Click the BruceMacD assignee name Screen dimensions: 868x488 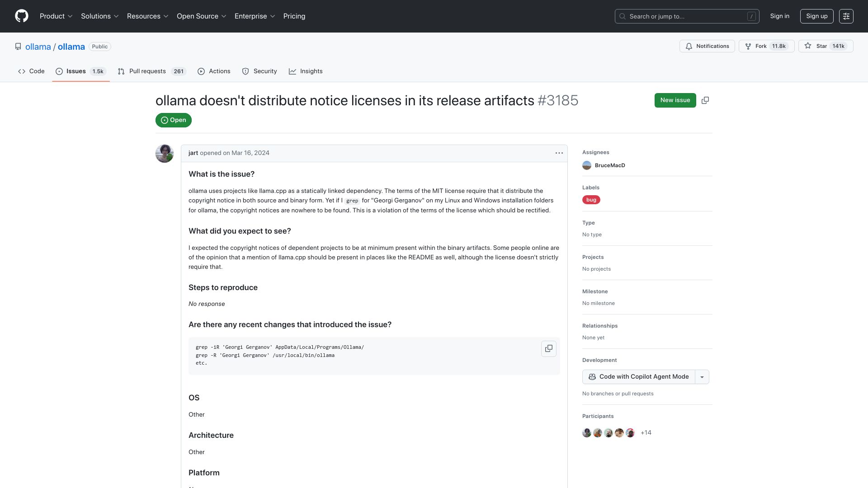(610, 165)
